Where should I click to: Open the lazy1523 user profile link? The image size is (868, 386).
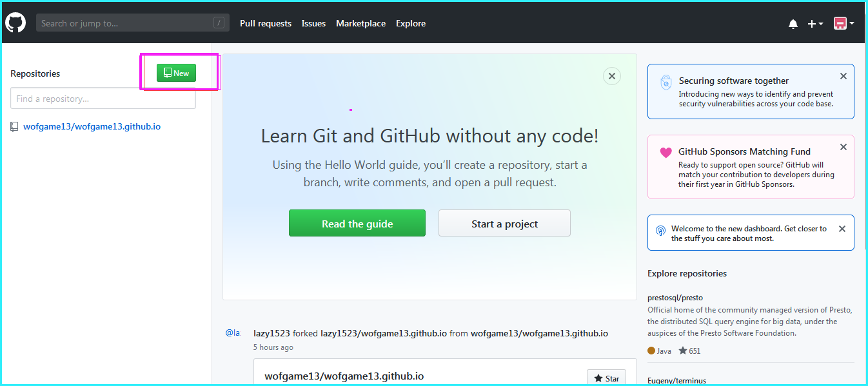[272, 333]
